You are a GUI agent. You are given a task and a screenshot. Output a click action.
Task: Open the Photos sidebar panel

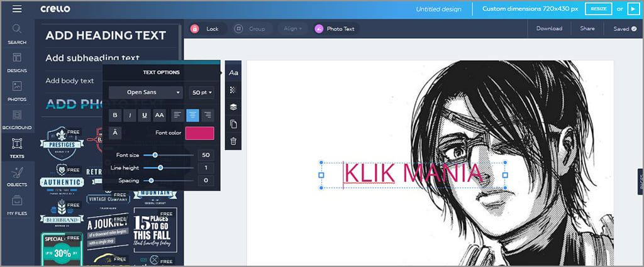[17, 91]
